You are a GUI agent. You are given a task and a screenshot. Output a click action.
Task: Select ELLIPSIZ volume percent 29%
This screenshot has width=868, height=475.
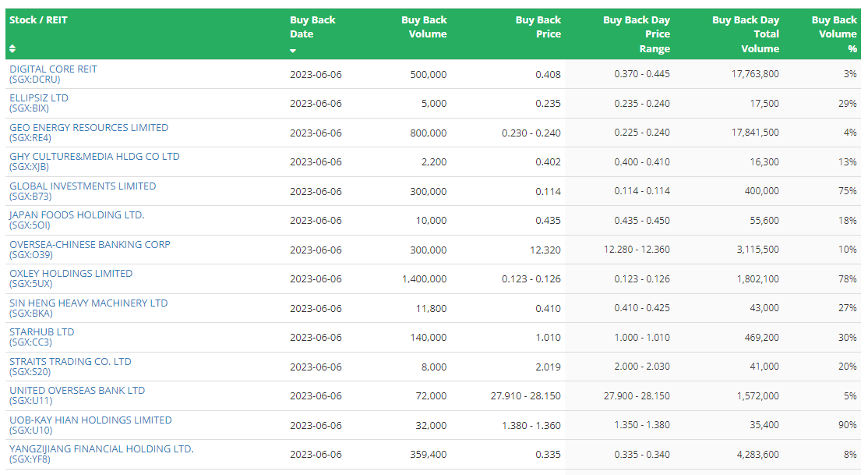[x=847, y=103]
